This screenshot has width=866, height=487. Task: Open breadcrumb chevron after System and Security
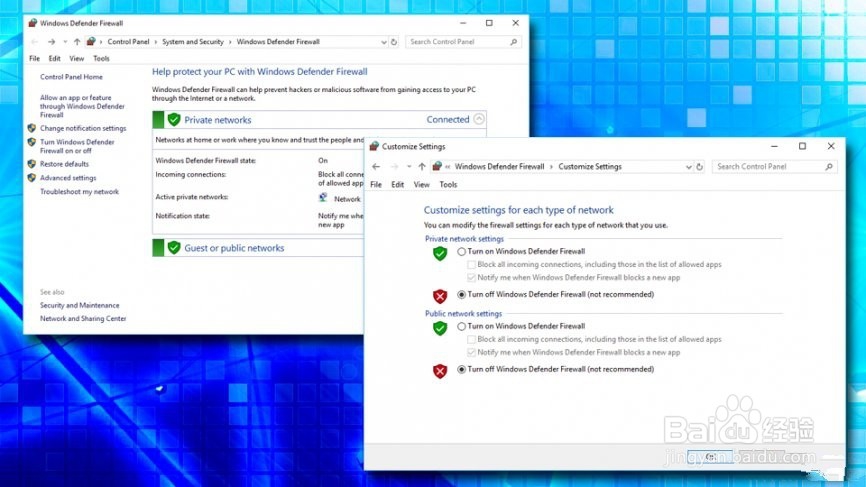click(x=230, y=42)
